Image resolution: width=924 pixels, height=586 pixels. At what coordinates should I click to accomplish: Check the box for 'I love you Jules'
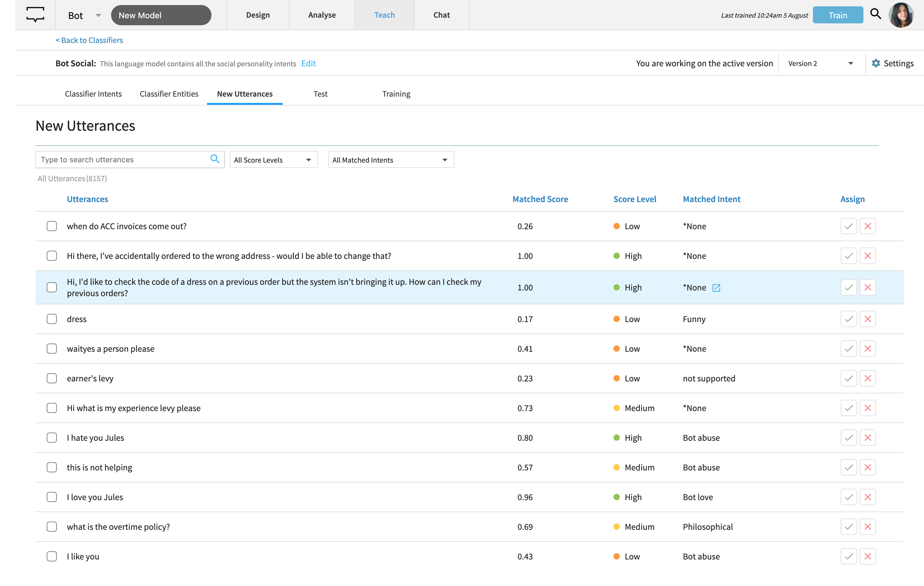(x=52, y=497)
